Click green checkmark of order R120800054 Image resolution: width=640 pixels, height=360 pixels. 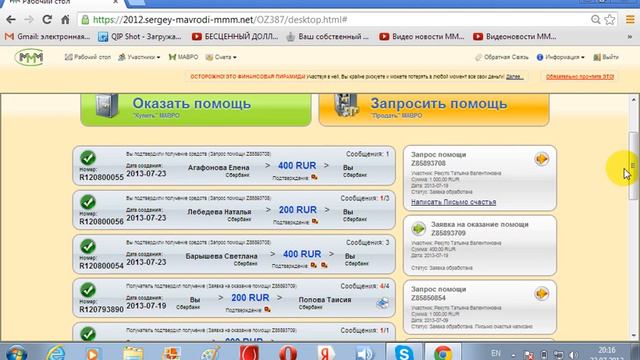pyautogui.click(x=88, y=246)
